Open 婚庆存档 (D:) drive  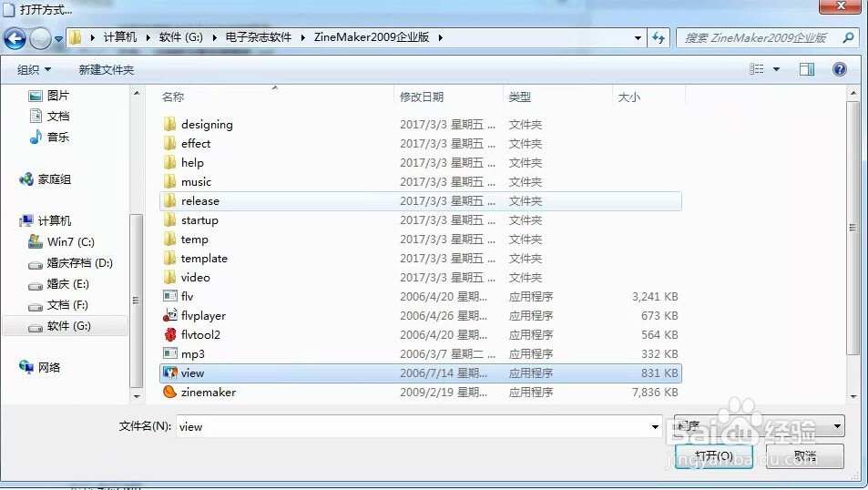coord(70,263)
